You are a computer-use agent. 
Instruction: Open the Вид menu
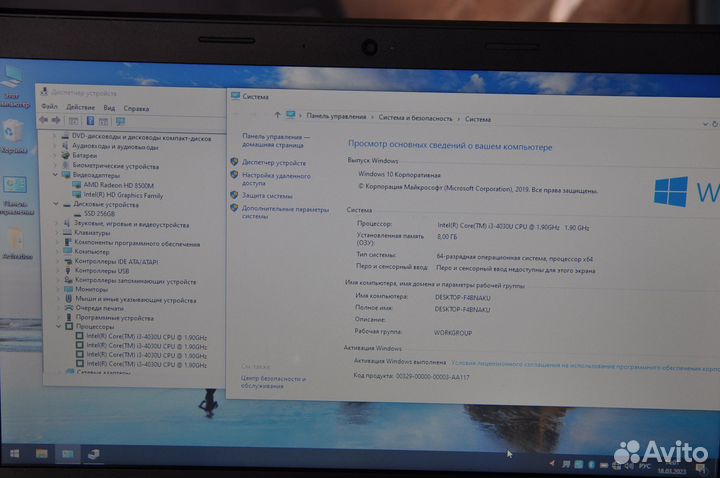pos(109,108)
